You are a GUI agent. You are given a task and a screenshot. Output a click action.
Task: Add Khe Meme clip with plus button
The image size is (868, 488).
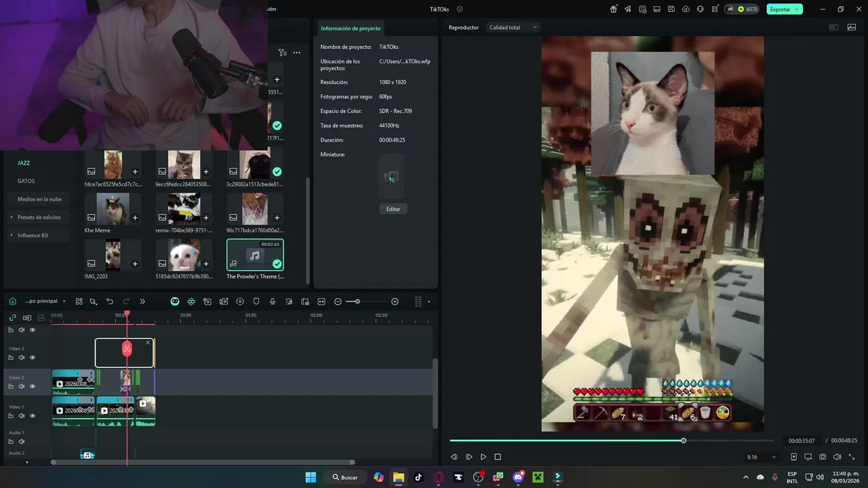pos(135,218)
